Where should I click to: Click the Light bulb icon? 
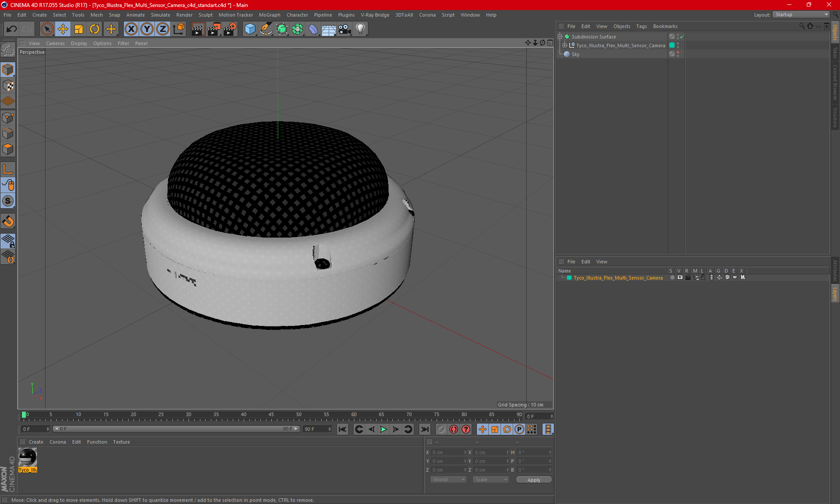coord(360,29)
